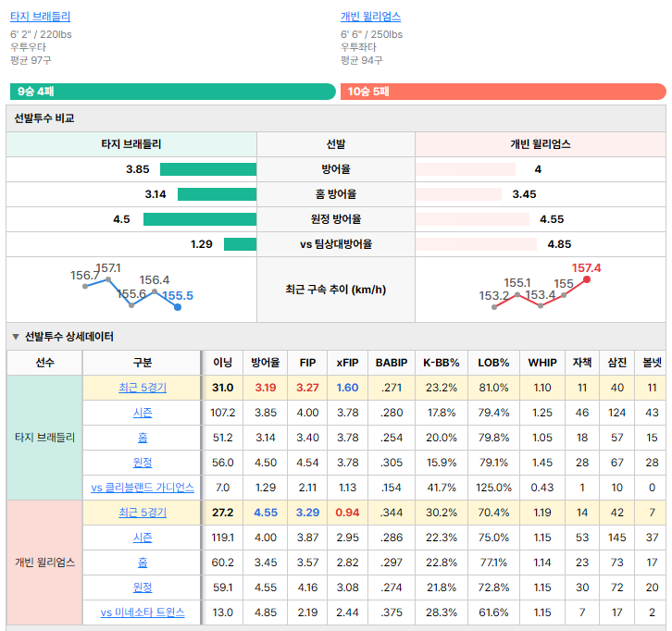The height and width of the screenshot is (631, 672).
Task: Click the LOB% column header
Action: click(x=493, y=363)
